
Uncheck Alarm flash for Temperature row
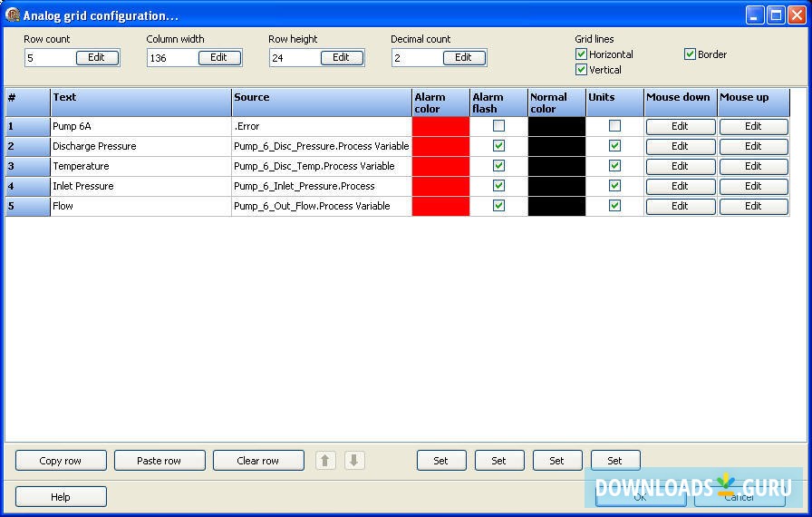tap(498, 166)
